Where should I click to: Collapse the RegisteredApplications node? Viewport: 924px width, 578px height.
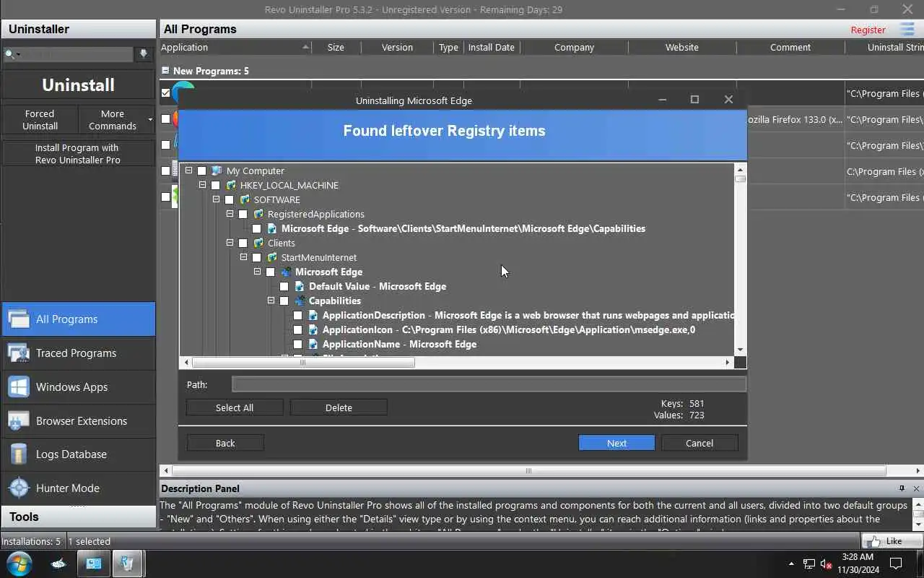[230, 215]
